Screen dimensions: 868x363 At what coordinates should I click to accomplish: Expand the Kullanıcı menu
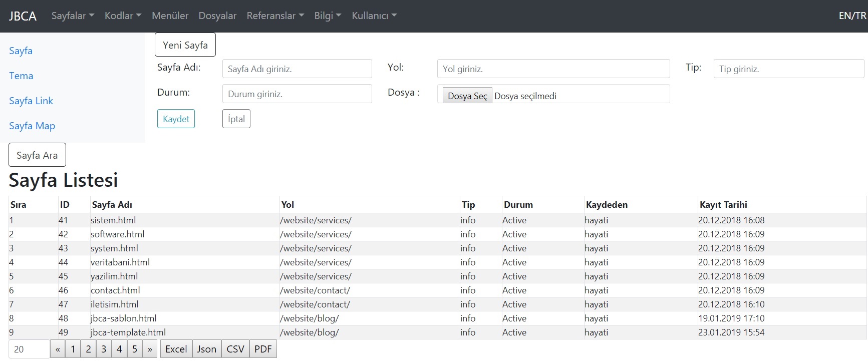tap(374, 16)
